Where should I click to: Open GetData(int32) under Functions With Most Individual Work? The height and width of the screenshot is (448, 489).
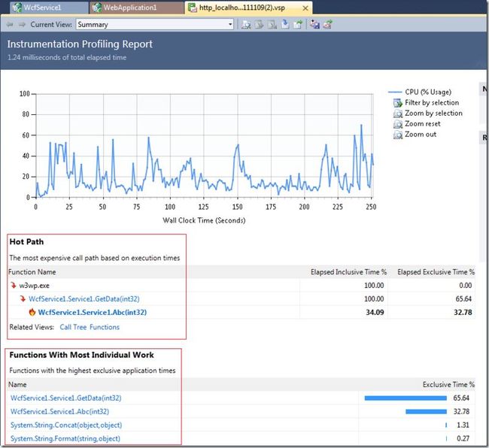(65, 398)
